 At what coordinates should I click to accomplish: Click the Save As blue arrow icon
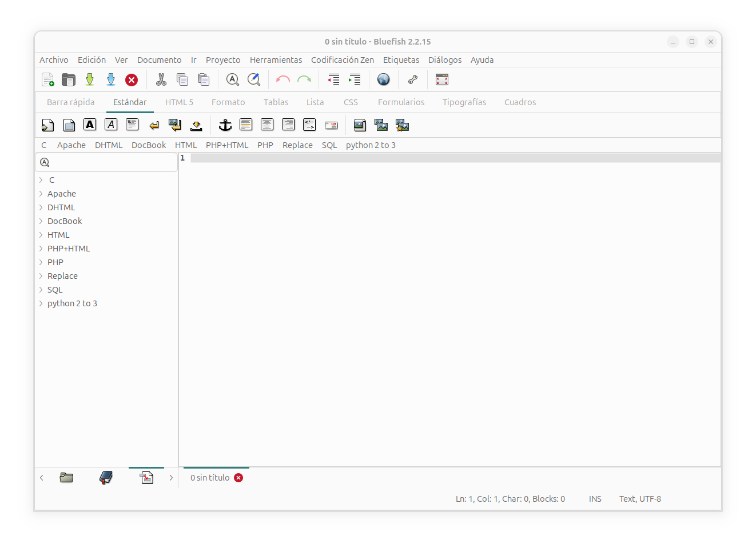pyautogui.click(x=111, y=79)
